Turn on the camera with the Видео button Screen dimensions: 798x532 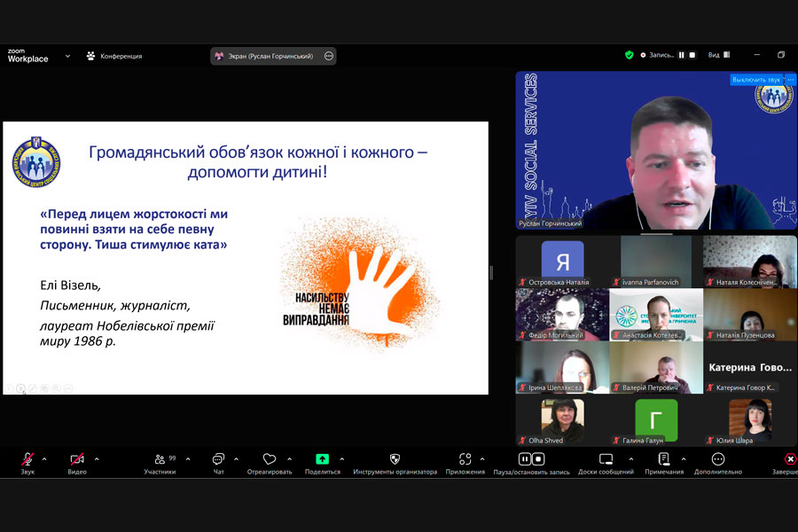77,463
